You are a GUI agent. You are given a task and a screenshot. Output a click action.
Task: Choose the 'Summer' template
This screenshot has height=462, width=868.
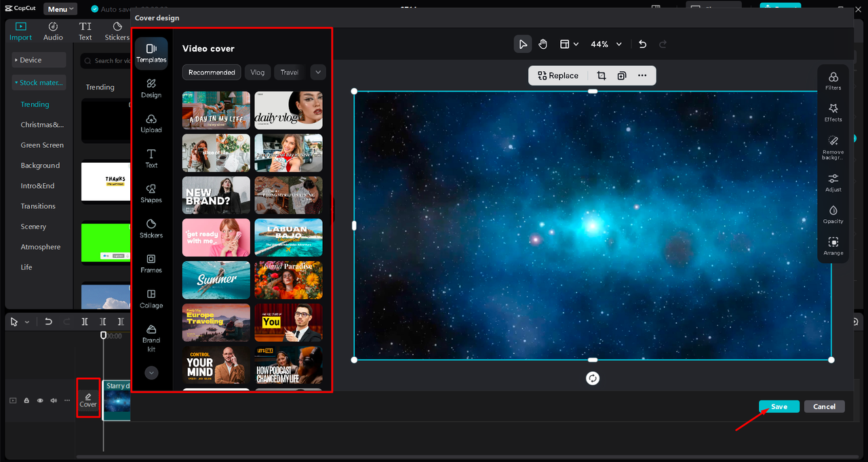[216, 280]
